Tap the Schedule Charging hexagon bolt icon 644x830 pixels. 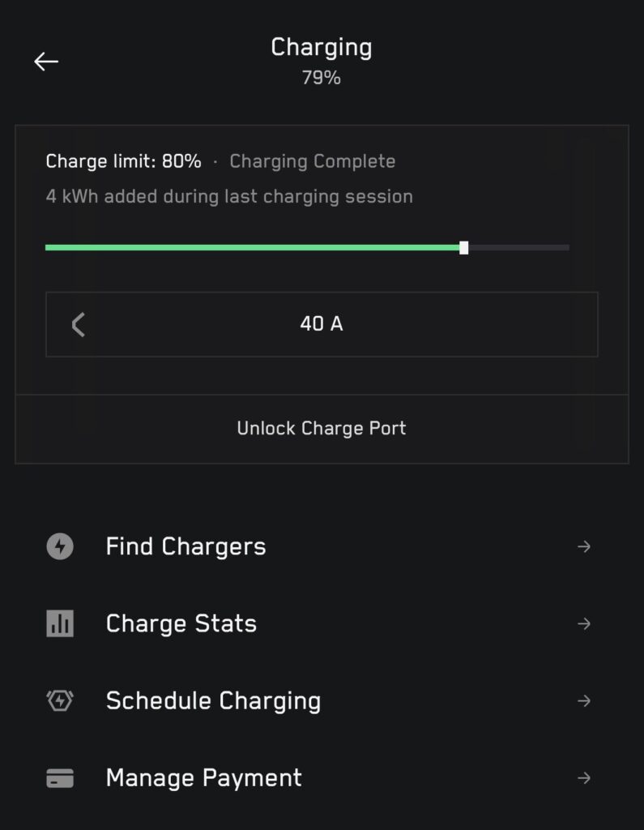[x=60, y=700]
